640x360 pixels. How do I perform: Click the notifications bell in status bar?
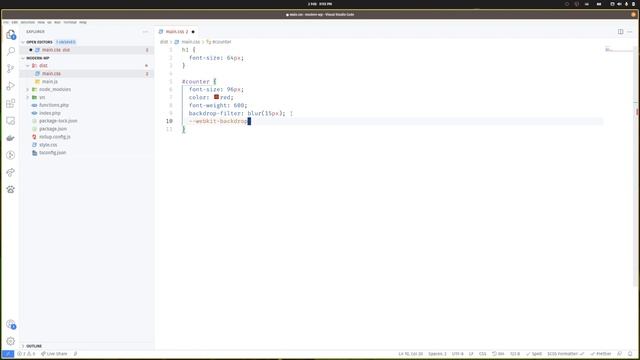630,354
